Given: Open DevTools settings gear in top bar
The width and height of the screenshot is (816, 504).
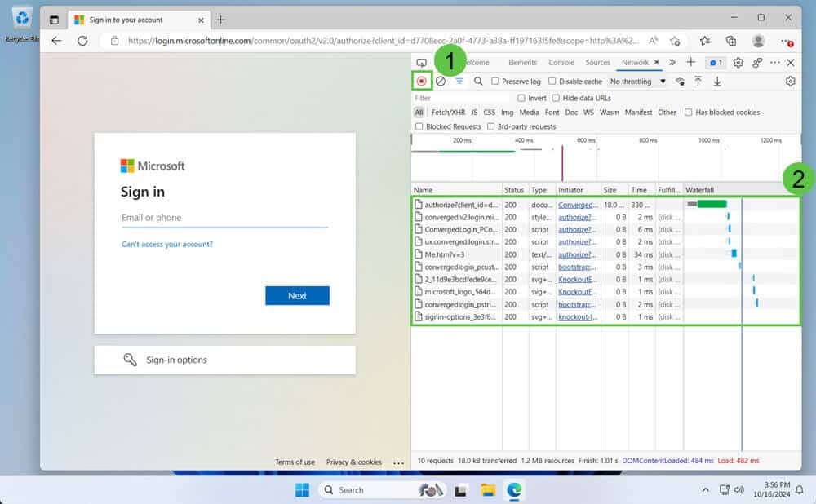Looking at the screenshot, I should coord(738,63).
